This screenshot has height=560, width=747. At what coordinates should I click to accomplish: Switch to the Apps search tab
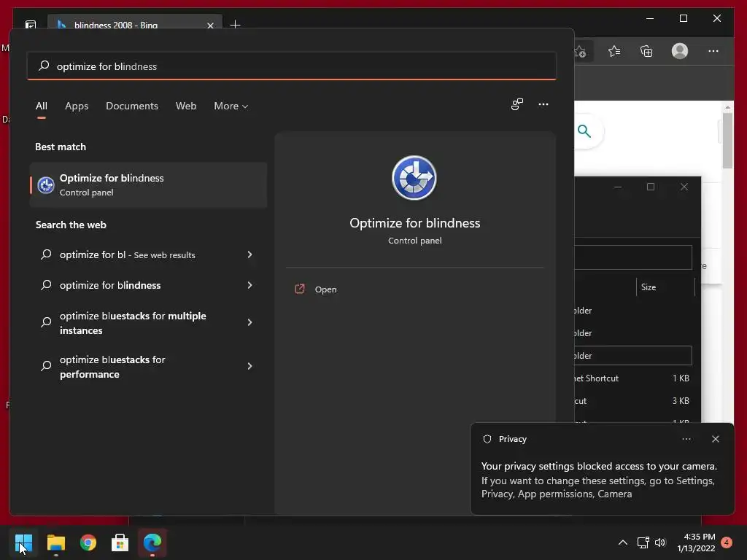pyautogui.click(x=77, y=106)
